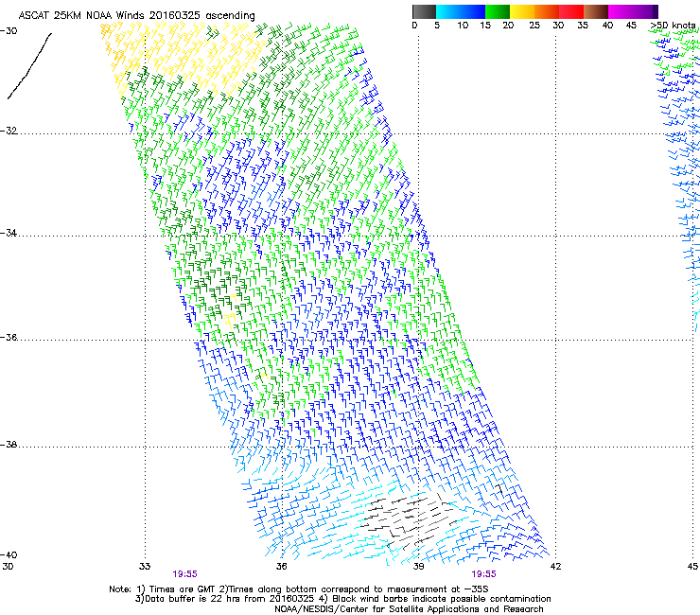Select the cyan-blue 5-15 knots color band
This screenshot has width=700, height=615.
[461, 12]
